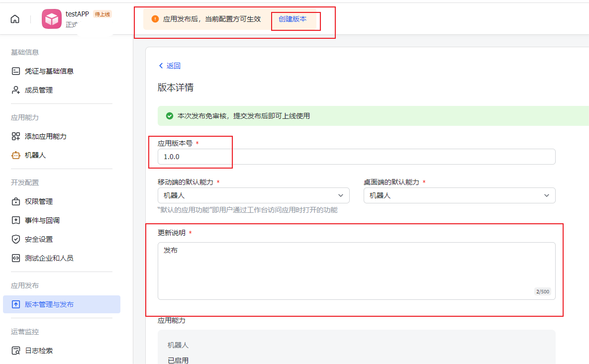Open 事件与回调 menu item

click(x=42, y=220)
